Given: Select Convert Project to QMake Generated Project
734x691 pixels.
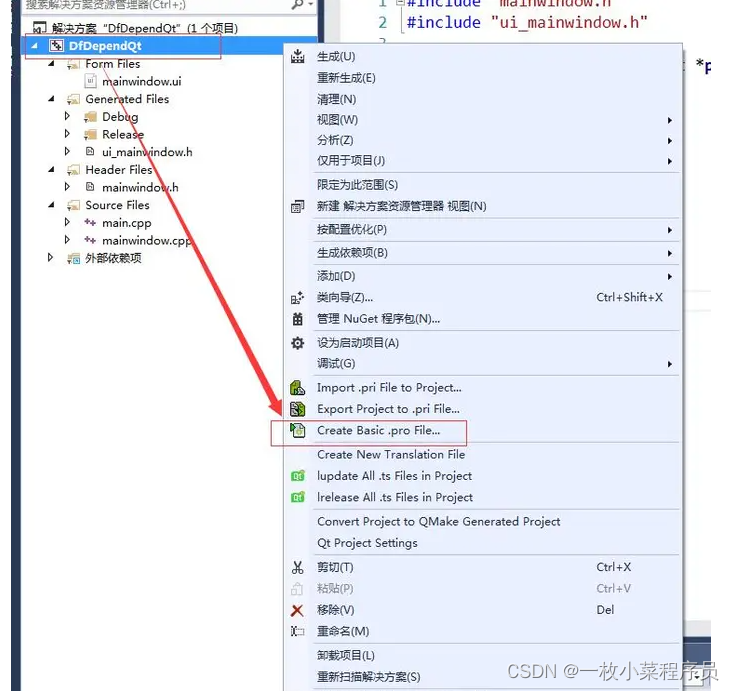Looking at the screenshot, I should pyautogui.click(x=482, y=522).
